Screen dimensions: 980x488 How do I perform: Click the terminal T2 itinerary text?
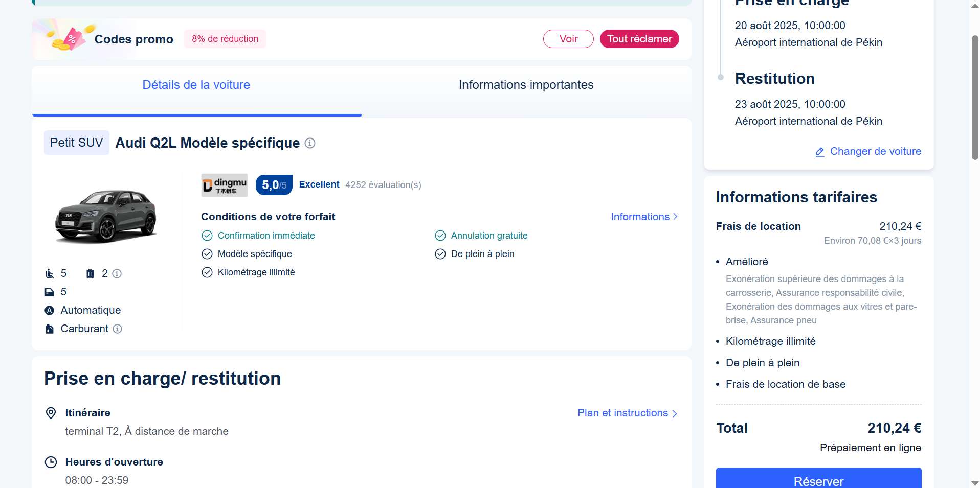(x=147, y=431)
